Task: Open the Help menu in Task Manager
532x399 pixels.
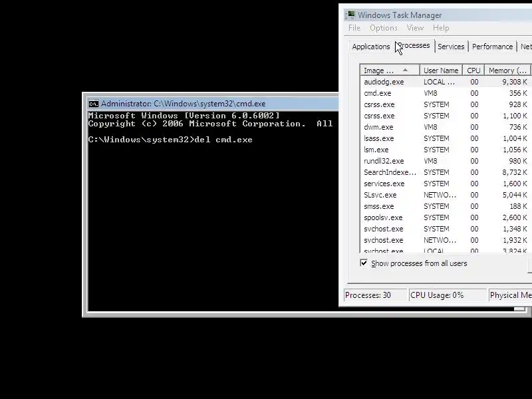Action: (441, 28)
